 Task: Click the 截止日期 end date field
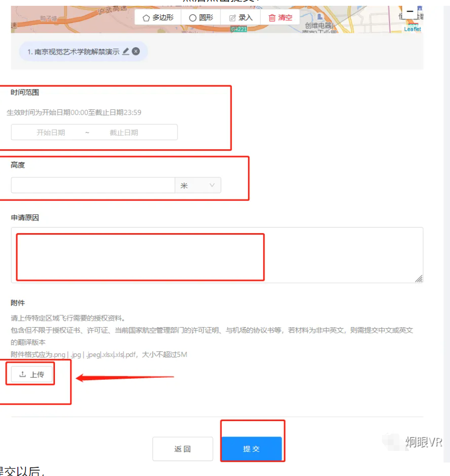coord(123,132)
